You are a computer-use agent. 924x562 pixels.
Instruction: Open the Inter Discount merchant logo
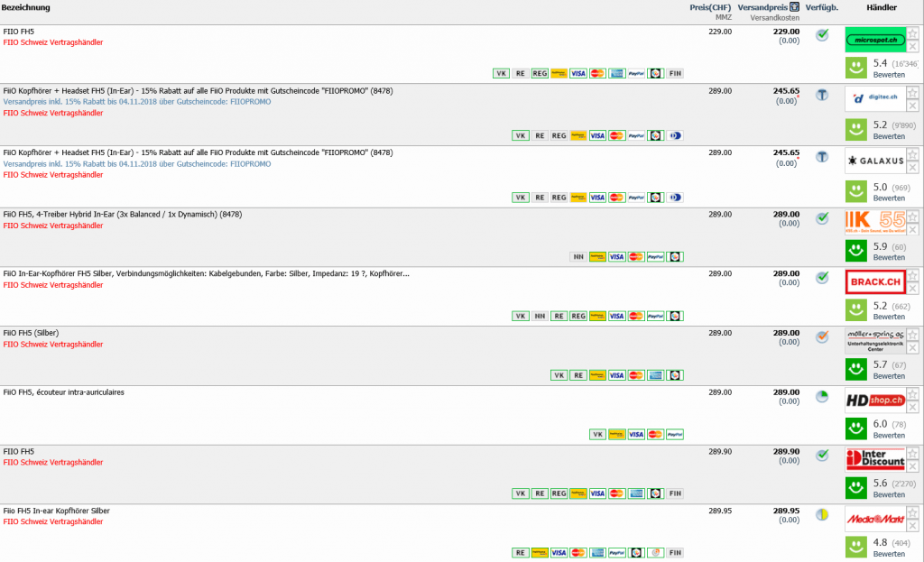pyautogui.click(x=875, y=459)
